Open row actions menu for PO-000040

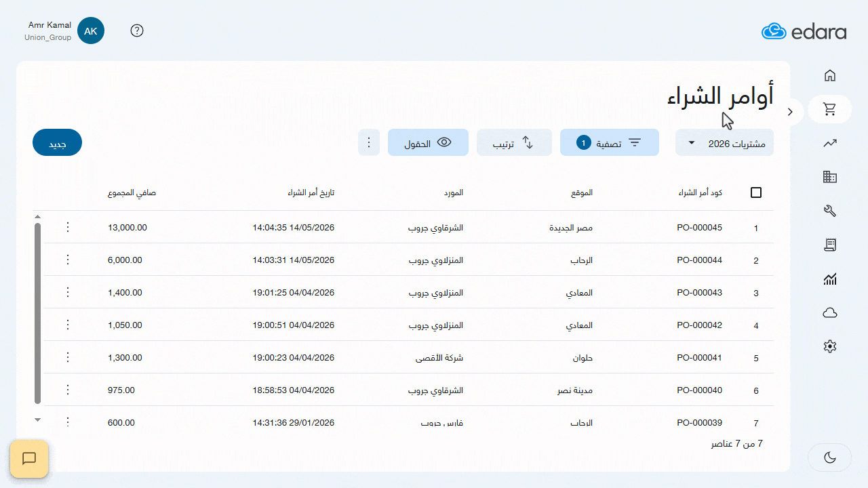(67, 390)
